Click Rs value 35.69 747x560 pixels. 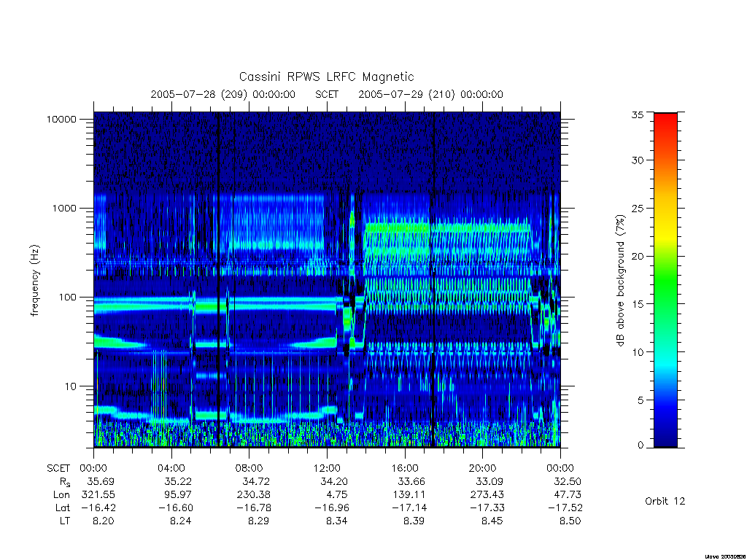click(101, 481)
